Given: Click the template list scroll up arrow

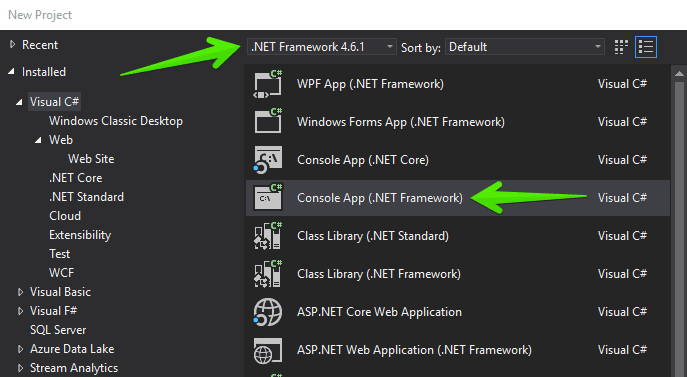Looking at the screenshot, I should tap(679, 74).
